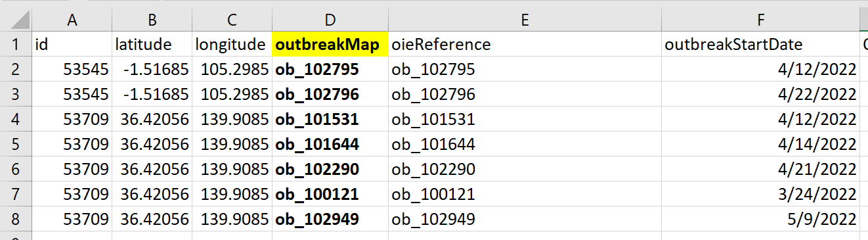This screenshot has width=868, height=240.
Task: Select bold cell ob_101531 in column D
Action: [x=330, y=119]
